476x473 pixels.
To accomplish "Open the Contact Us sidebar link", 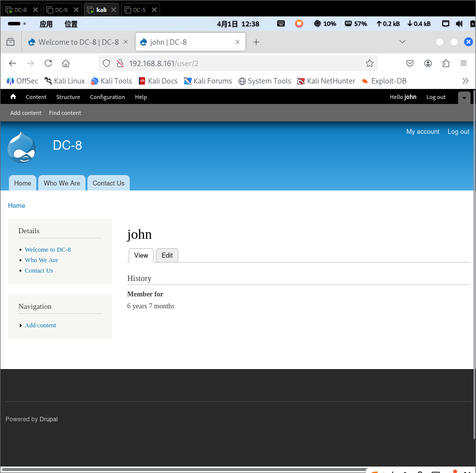I will (39, 271).
